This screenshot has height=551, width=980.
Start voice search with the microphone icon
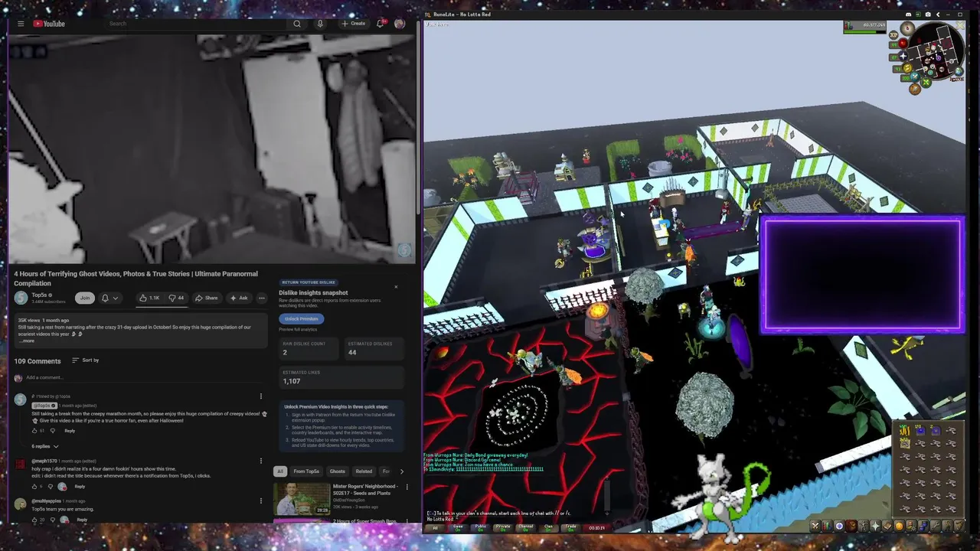pos(320,24)
